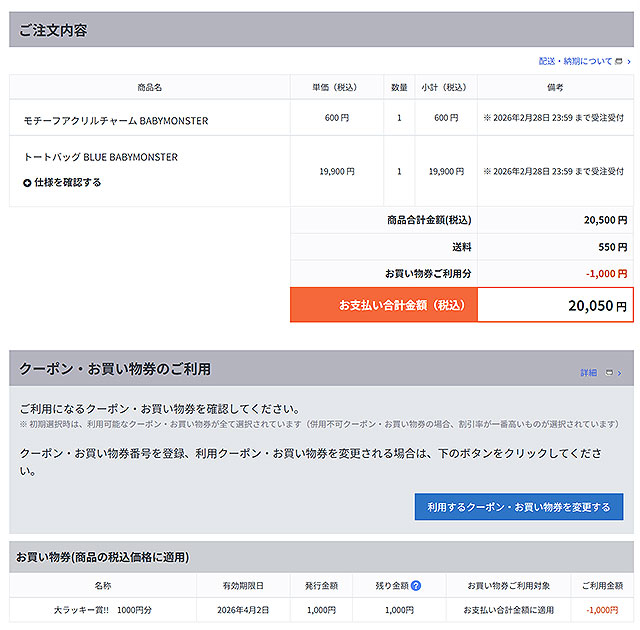This screenshot has height=630, width=640.
Task: Click the plus icon beside 仕様を確認する
Action: 27,183
